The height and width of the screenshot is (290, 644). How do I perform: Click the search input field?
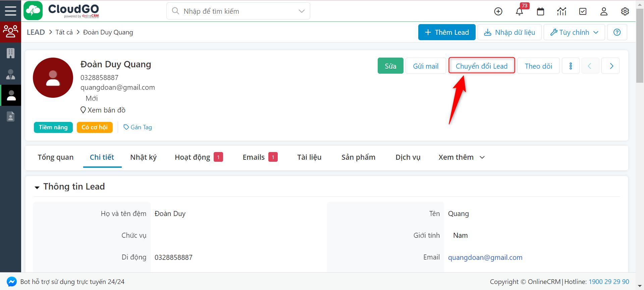click(x=235, y=11)
